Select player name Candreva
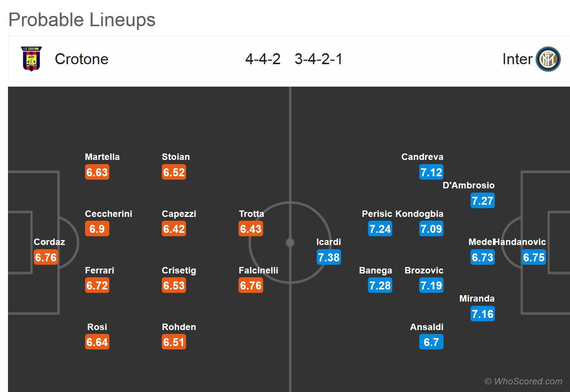570x392 pixels. [422, 157]
